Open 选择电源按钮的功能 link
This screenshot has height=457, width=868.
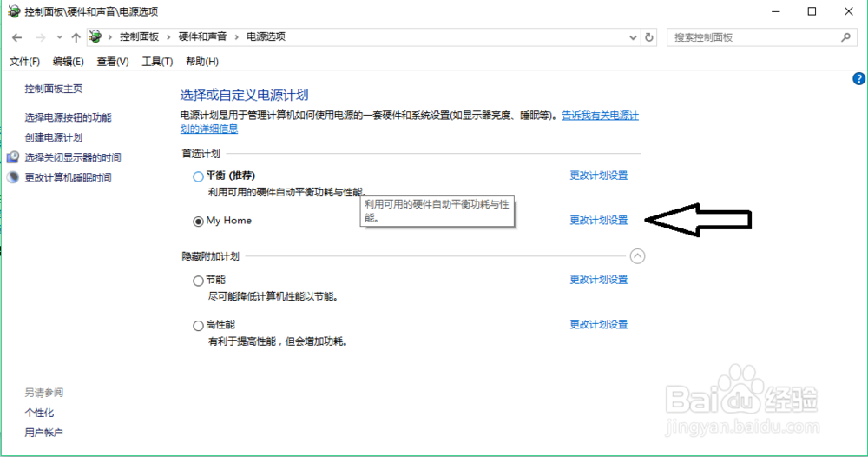68,117
